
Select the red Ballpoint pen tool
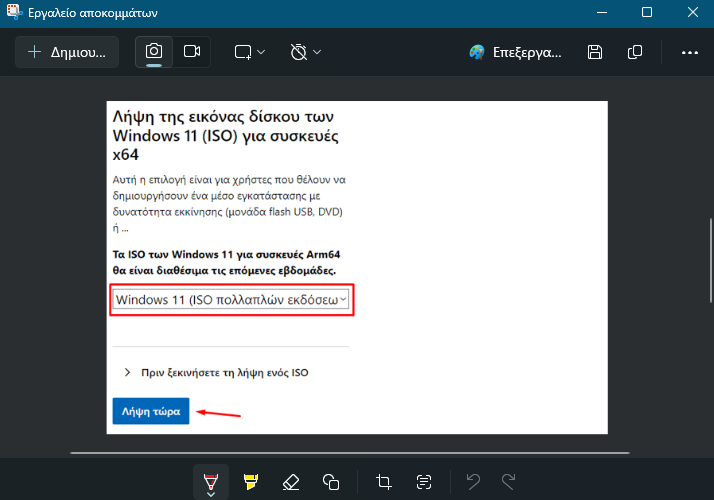click(211, 482)
